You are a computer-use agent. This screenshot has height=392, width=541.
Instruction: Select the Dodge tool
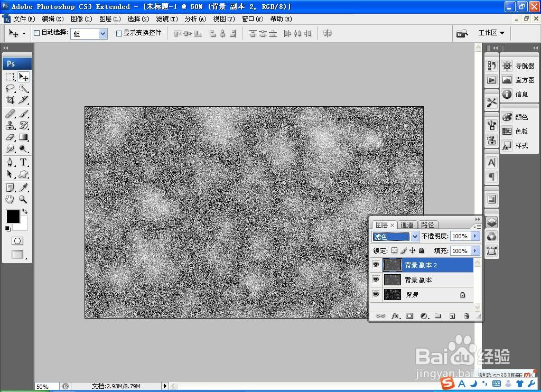[x=23, y=149]
